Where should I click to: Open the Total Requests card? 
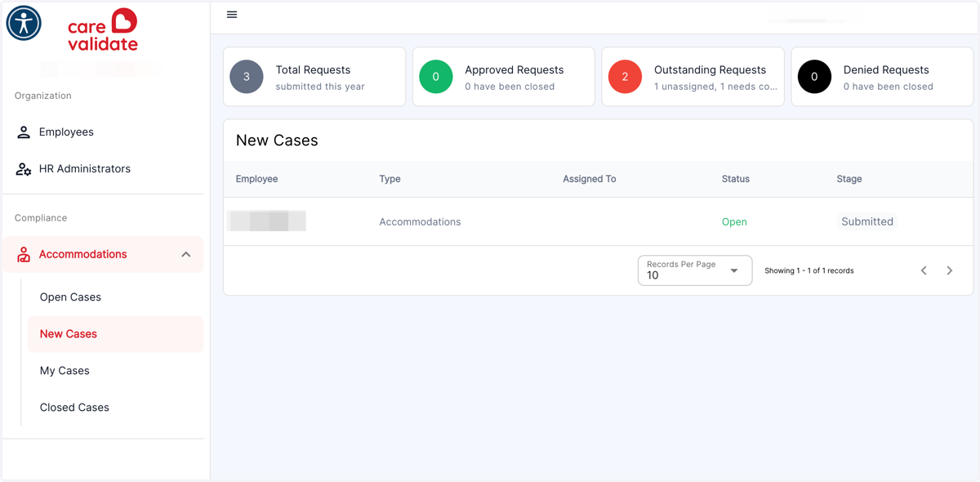pyautogui.click(x=314, y=77)
